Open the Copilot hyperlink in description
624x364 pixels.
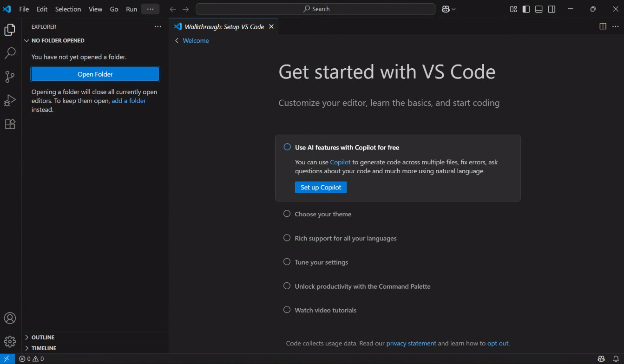(340, 162)
